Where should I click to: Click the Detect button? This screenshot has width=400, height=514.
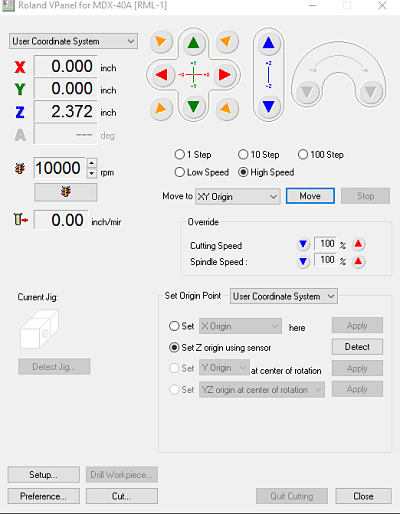coord(357,347)
